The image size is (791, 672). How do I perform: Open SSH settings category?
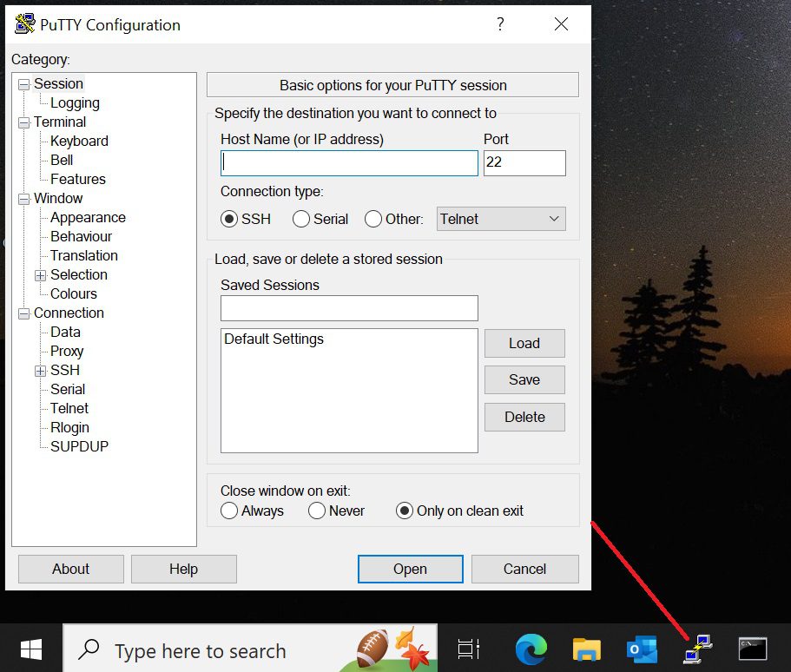64,371
